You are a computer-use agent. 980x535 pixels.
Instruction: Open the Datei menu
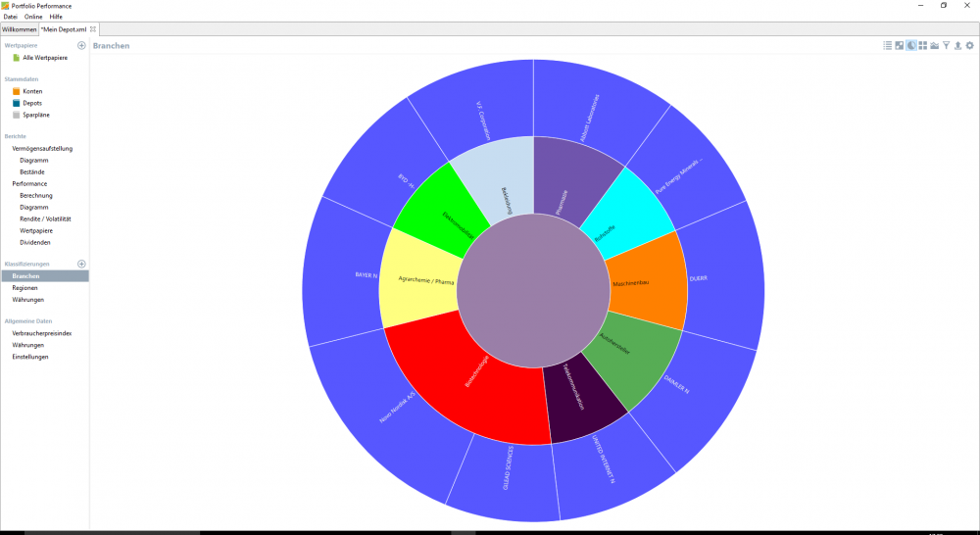point(11,17)
